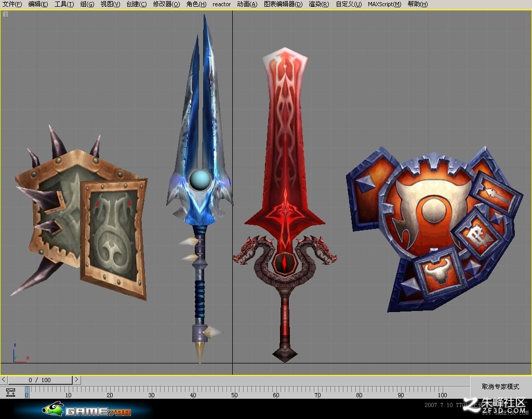Open the MAXScript(M) menu
Screen dimensions: 532x419
[384, 4]
